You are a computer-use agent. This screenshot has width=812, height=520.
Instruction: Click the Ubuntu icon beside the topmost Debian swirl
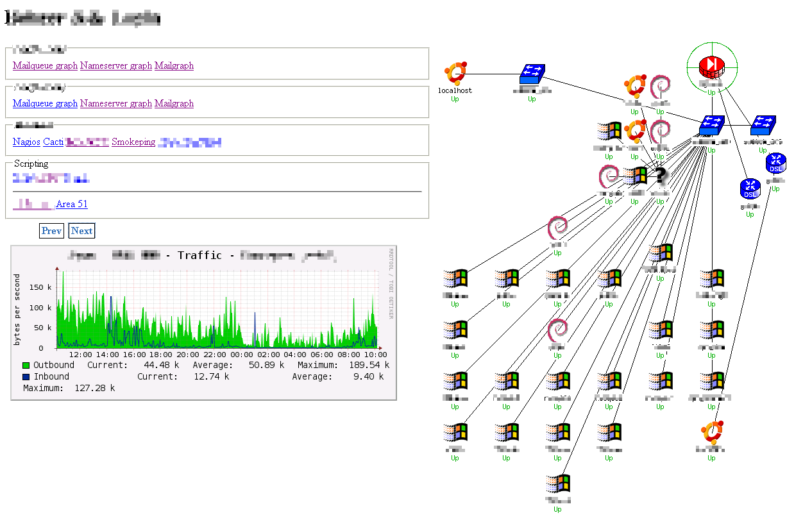pos(634,87)
